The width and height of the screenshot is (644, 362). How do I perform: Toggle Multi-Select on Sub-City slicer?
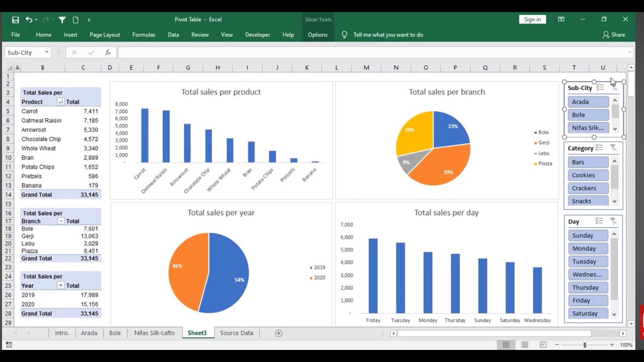coord(600,88)
